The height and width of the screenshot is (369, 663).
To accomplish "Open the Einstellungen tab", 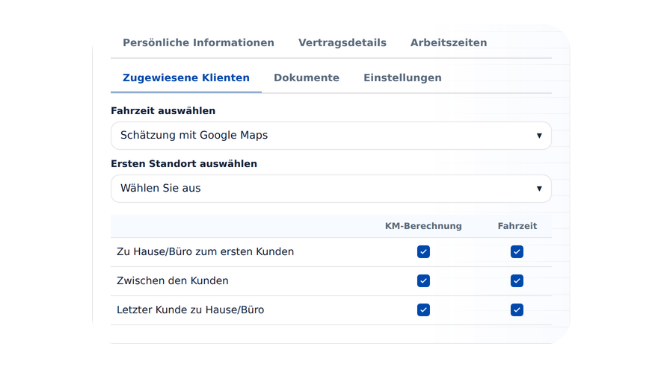I will tap(403, 78).
